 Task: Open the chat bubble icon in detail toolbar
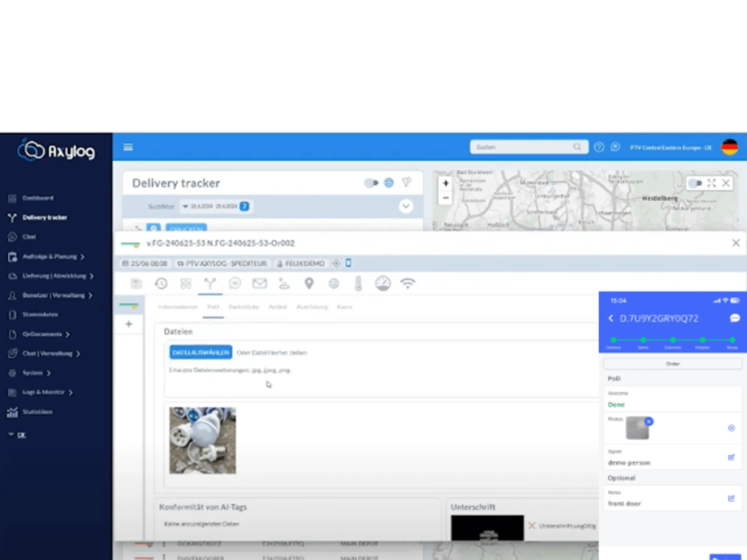click(235, 283)
